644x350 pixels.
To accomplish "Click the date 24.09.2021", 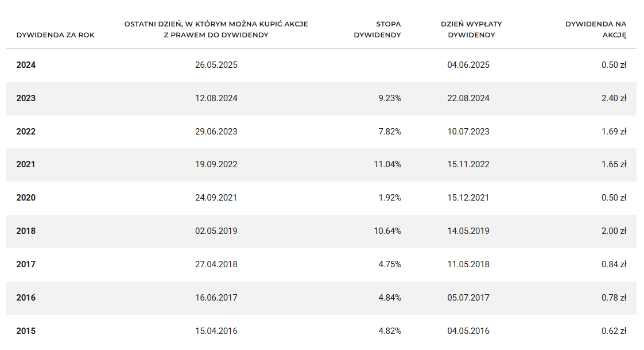I will [x=216, y=198].
